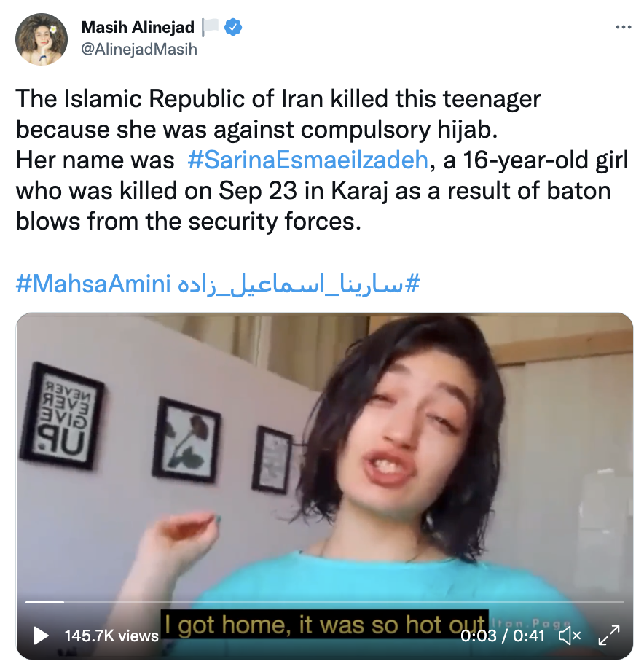Click the "I got home" subtitle caption
The image size is (644, 672).
click(325, 624)
